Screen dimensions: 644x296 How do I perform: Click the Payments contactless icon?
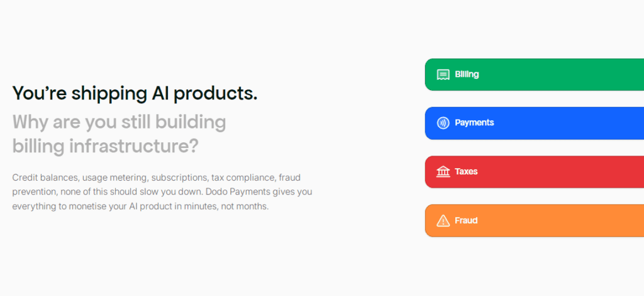coord(443,123)
